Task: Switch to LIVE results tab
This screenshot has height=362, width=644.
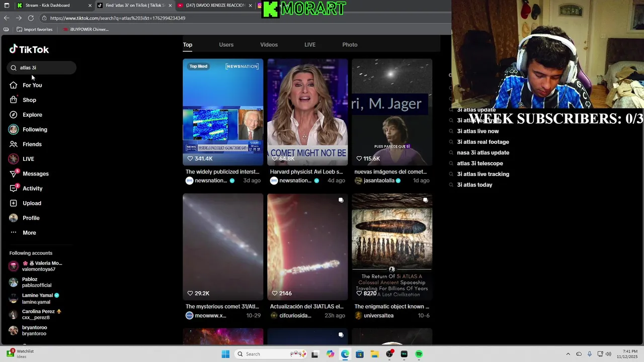Action: [x=310, y=45]
